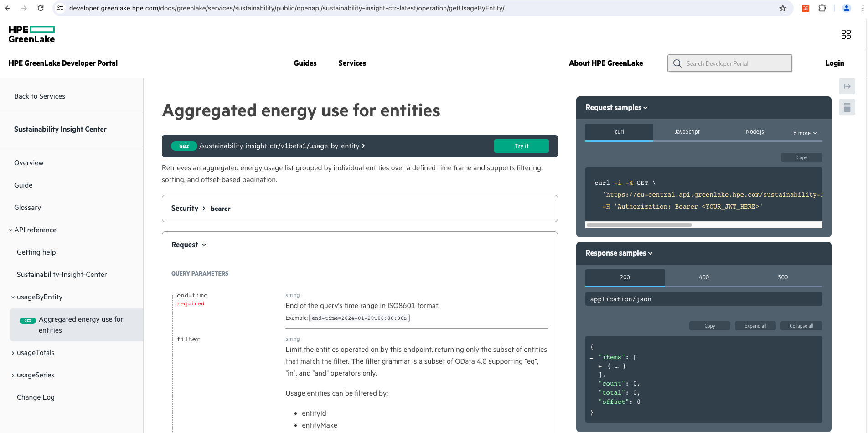Go back using browser back arrow
Screen dimensions: 868x433
[8, 8]
